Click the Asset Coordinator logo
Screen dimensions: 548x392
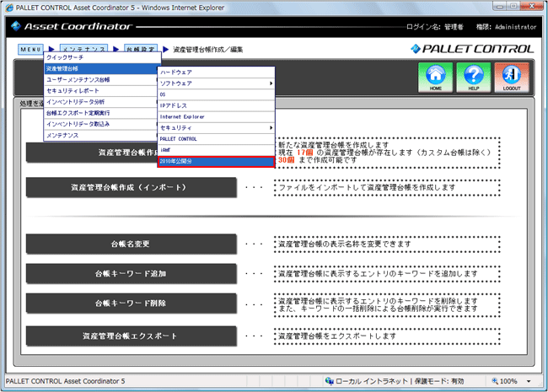(72, 26)
